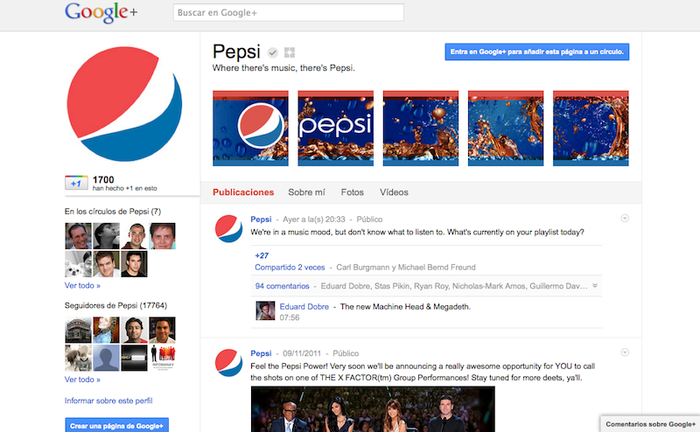This screenshot has height=432, width=700.
Task: Open the Sobre mí tab
Action: [307, 192]
